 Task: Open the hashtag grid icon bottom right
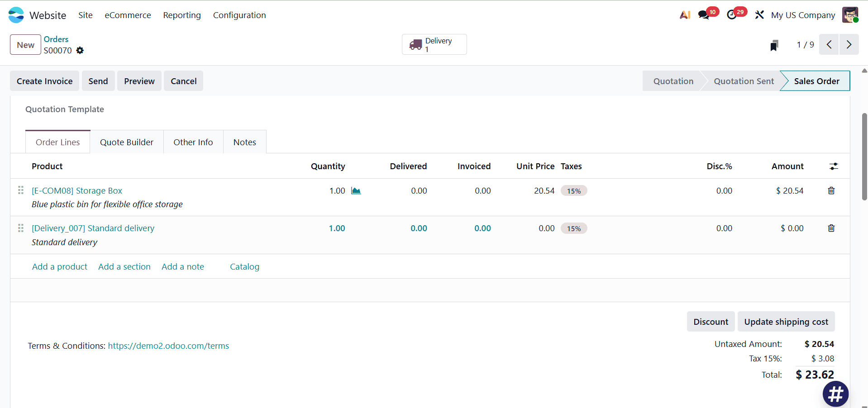[x=835, y=394]
